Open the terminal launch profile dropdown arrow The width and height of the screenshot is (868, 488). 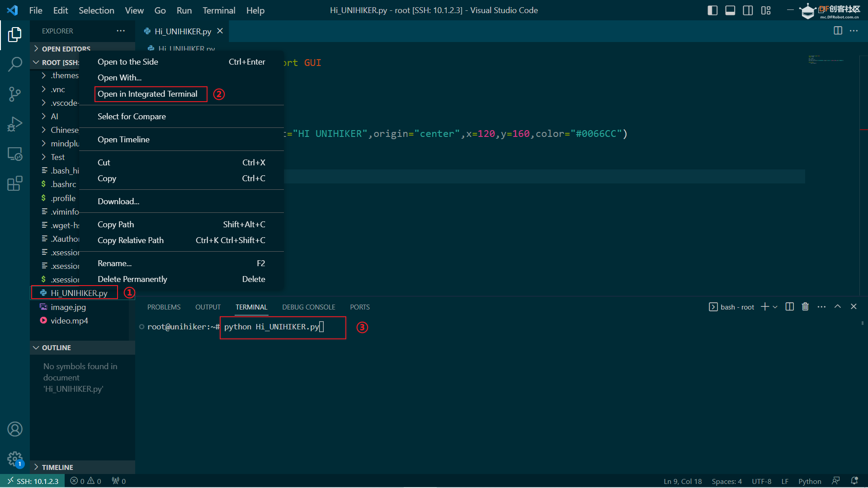click(775, 307)
